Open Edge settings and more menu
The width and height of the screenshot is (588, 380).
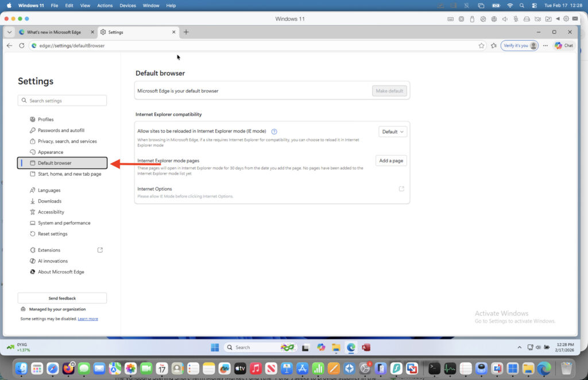545,45
